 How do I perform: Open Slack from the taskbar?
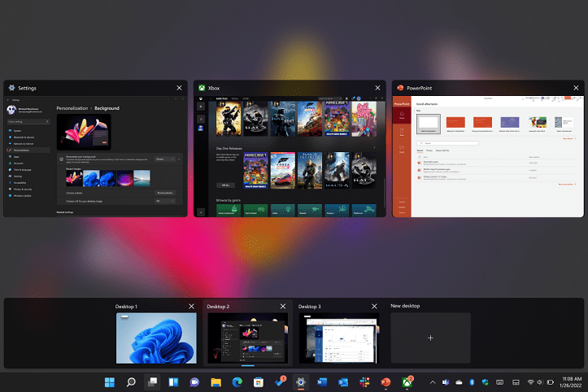point(364,382)
